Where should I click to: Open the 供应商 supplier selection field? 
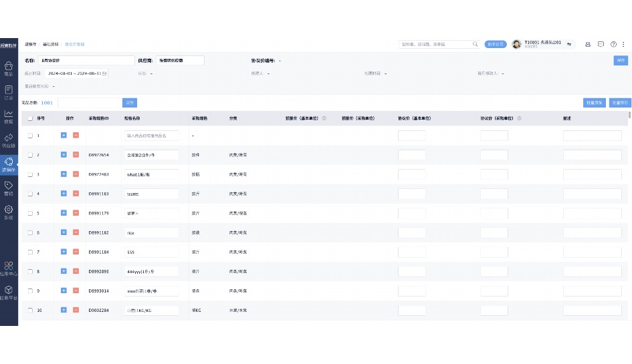pos(179,60)
